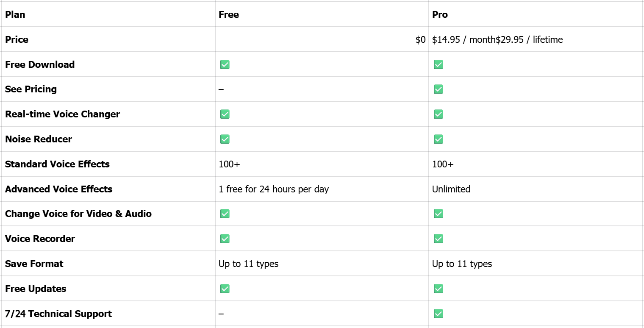644x328 pixels.
Task: Select the Plan header cell
Action: point(15,14)
